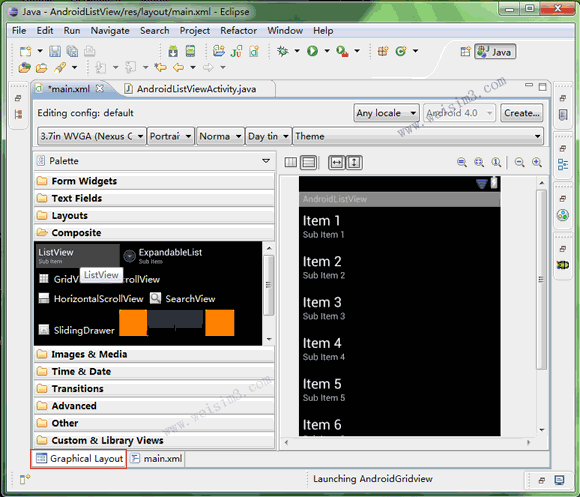Maximize the editor area icon

click(x=543, y=87)
